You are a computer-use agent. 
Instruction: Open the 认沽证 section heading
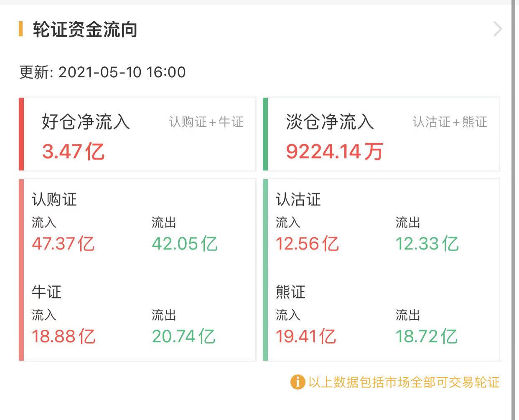click(x=298, y=199)
